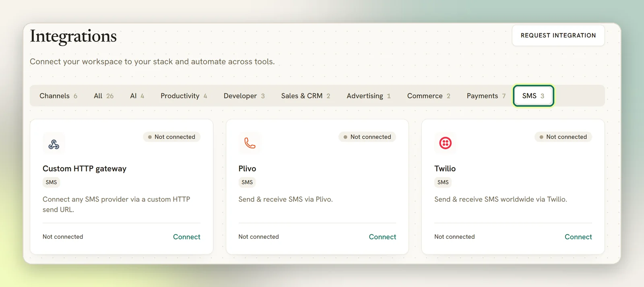Connect the Custom HTTP gateway integration
The width and height of the screenshot is (644, 287).
pyautogui.click(x=187, y=237)
